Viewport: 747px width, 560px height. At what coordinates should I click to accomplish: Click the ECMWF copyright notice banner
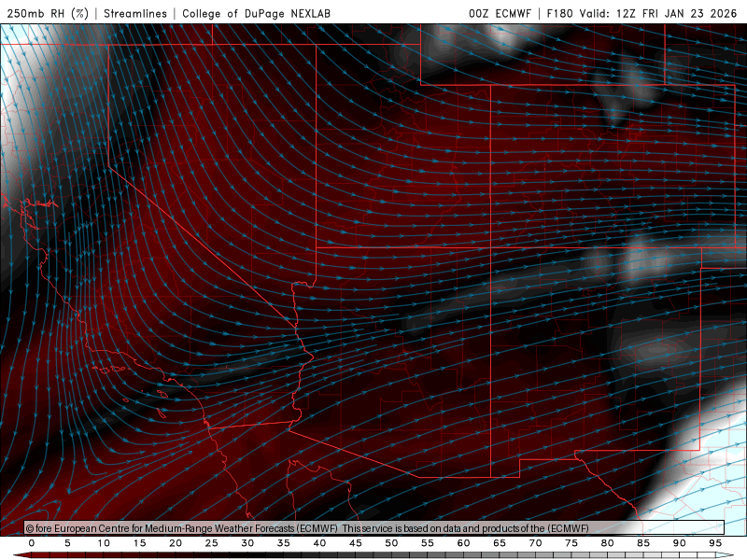374,527
